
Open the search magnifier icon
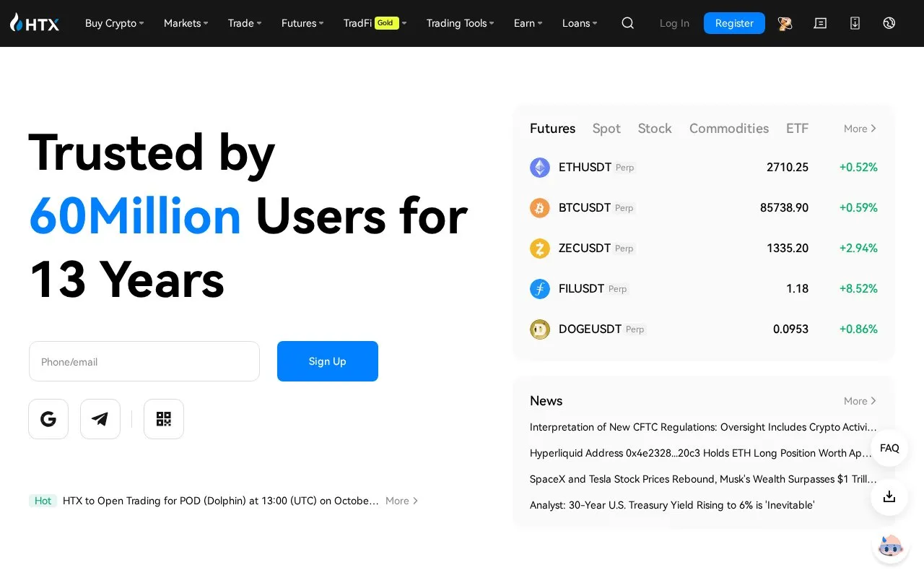click(x=628, y=23)
